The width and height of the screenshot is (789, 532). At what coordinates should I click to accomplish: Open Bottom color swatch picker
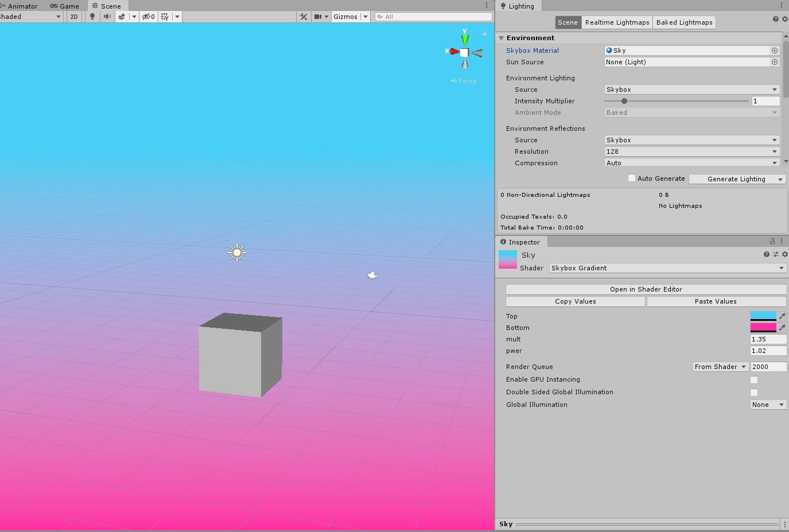763,328
